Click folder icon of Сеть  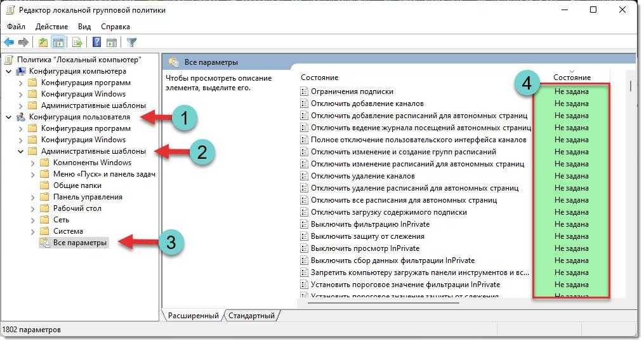coord(45,220)
